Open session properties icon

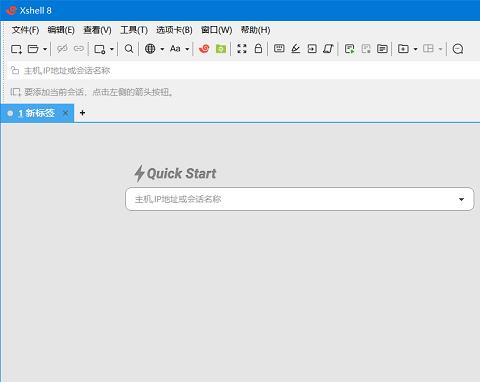[x=100, y=49]
